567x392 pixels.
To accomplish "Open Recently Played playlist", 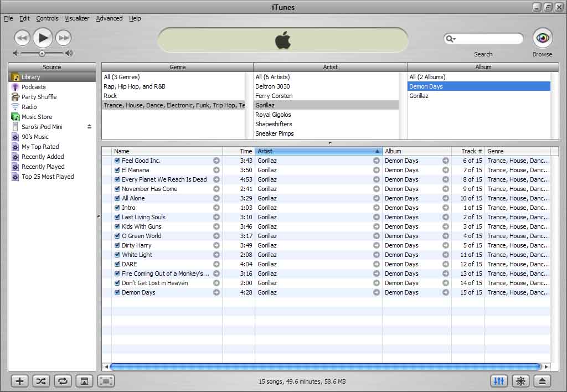I will pos(43,167).
